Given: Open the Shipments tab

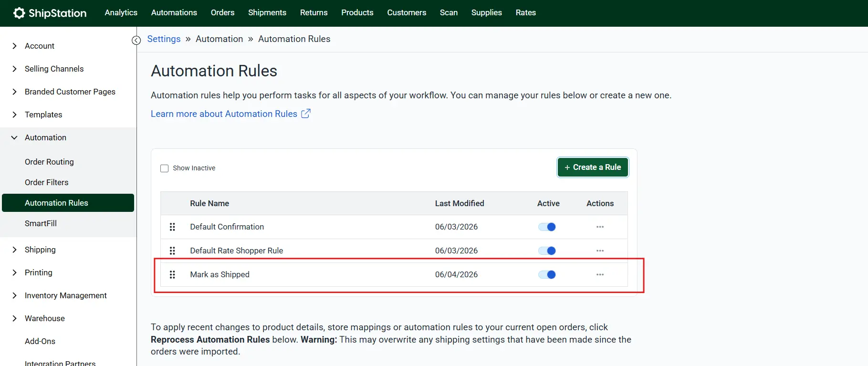Looking at the screenshot, I should pos(267,13).
